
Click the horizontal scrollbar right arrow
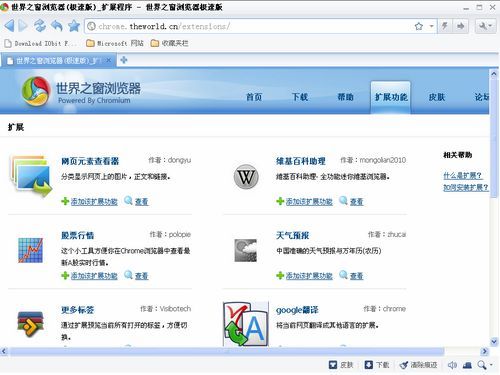[x=484, y=351]
